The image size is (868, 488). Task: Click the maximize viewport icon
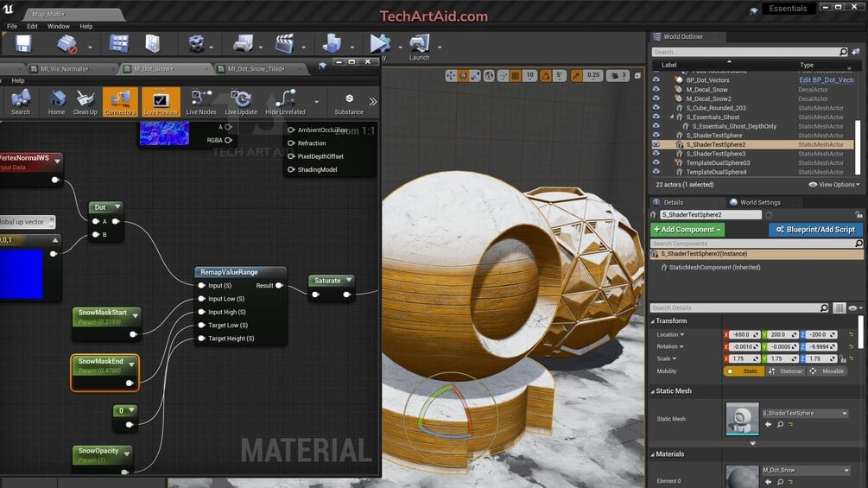pos(637,75)
